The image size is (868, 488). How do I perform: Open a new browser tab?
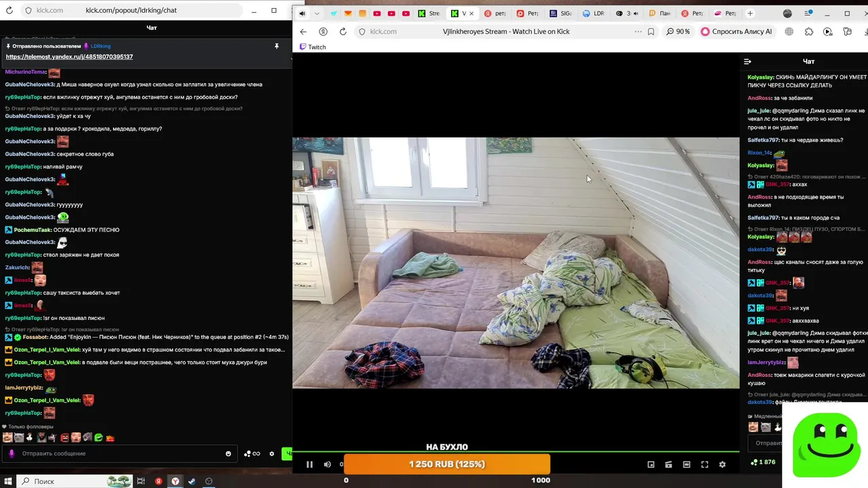coord(750,14)
